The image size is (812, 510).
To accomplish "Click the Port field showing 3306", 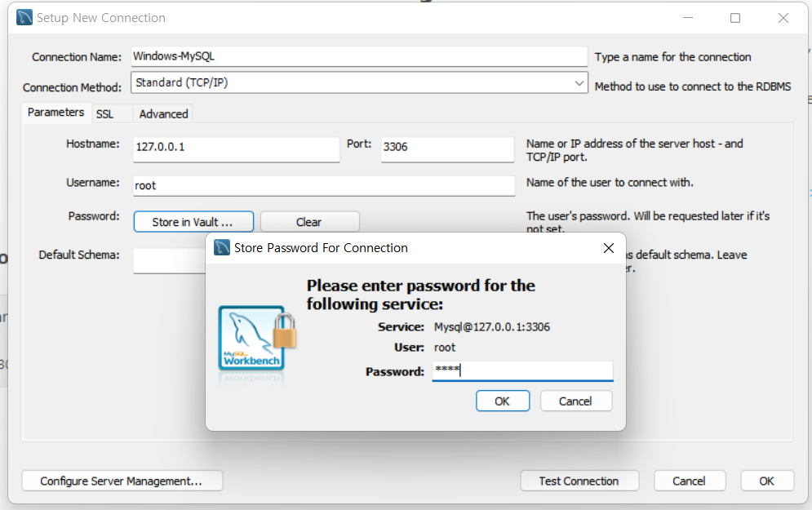I will coord(447,149).
